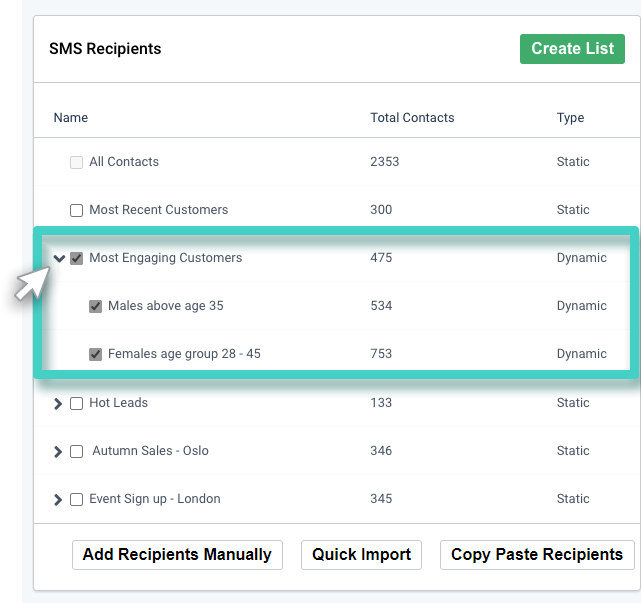Collapse the Most Engaging Customers group
641x603 pixels.
59,258
